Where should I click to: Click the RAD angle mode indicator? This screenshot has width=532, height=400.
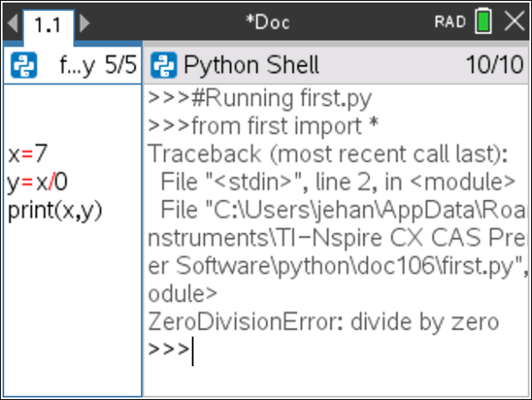pos(450,23)
